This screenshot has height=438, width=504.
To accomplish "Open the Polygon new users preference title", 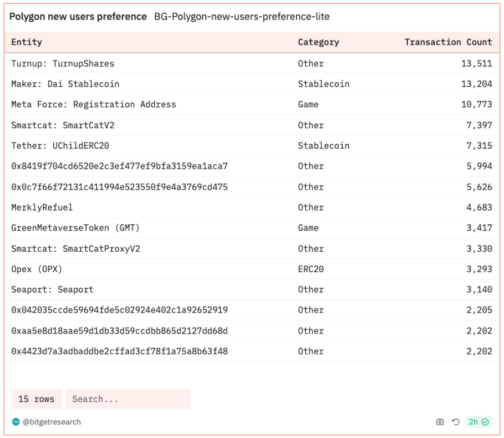I will 78,17.
